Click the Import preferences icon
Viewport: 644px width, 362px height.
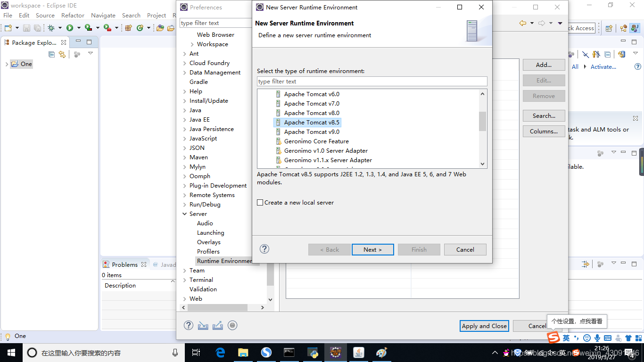(203, 325)
